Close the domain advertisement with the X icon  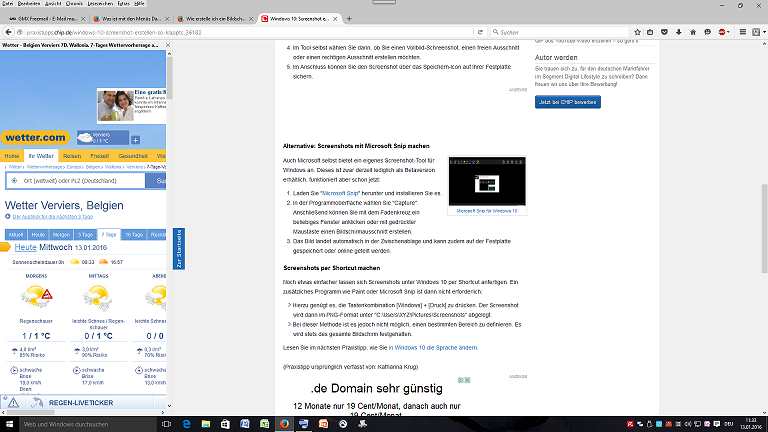tap(467, 380)
